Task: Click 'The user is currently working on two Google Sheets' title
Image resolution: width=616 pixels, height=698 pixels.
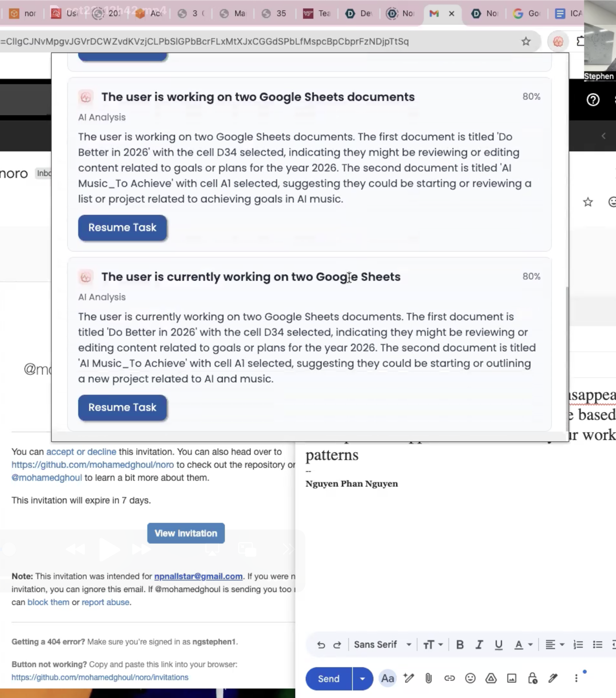Action: [x=251, y=277]
